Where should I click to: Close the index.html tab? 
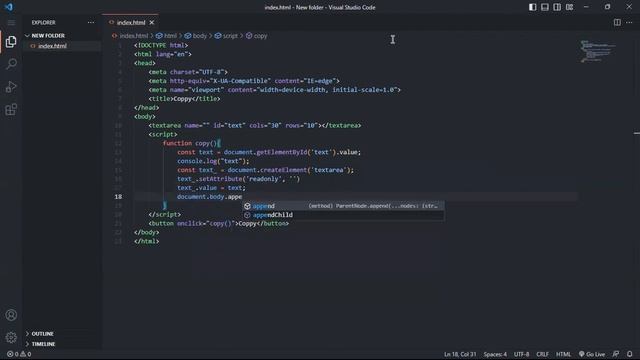152,22
